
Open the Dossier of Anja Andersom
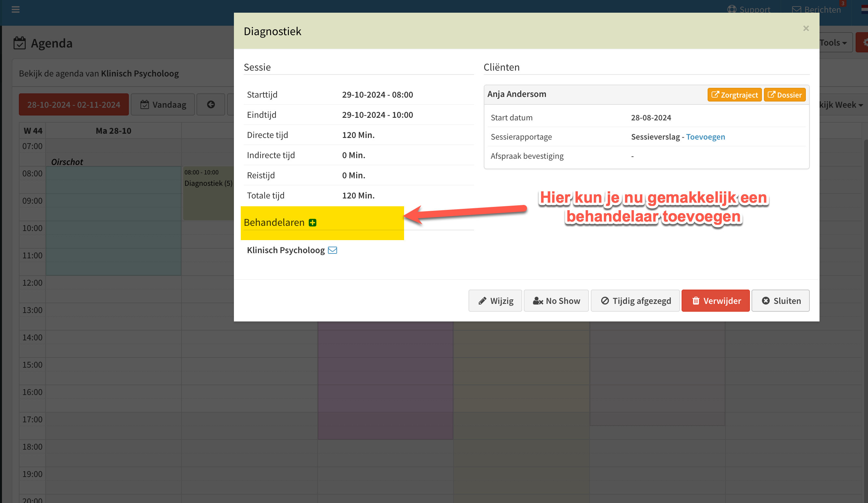point(785,95)
